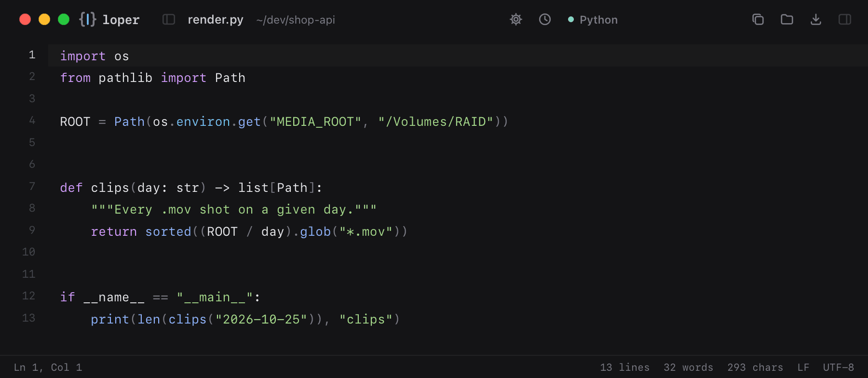Click the "*.mov" glob pattern string
Image resolution: width=868 pixels, height=378 pixels.
pyautogui.click(x=366, y=231)
